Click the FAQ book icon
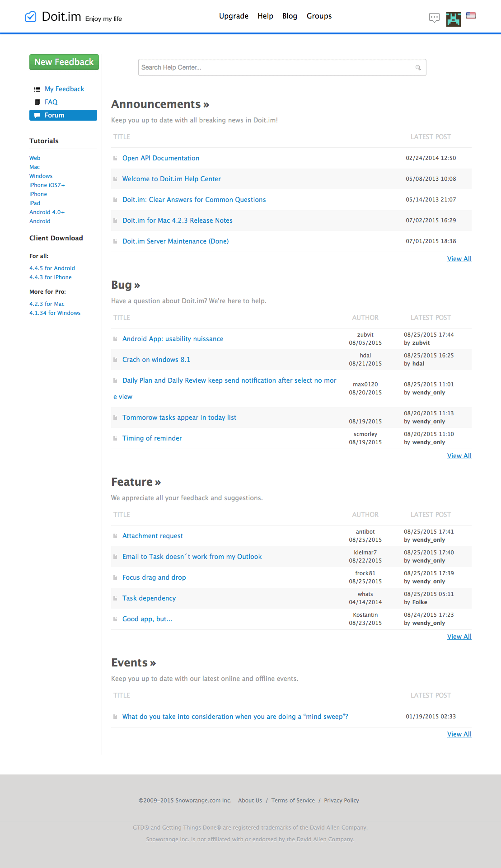Image resolution: width=501 pixels, height=868 pixels. 37,102
